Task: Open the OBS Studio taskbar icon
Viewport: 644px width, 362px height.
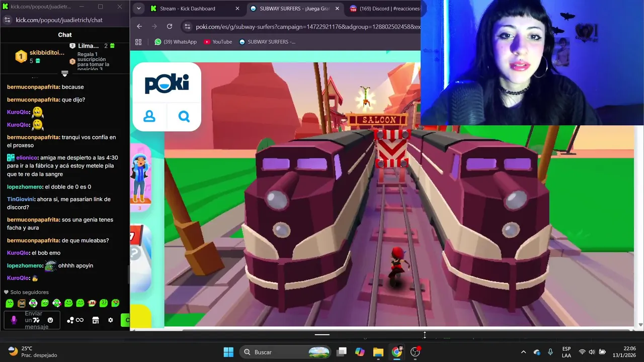Action: tap(416, 352)
